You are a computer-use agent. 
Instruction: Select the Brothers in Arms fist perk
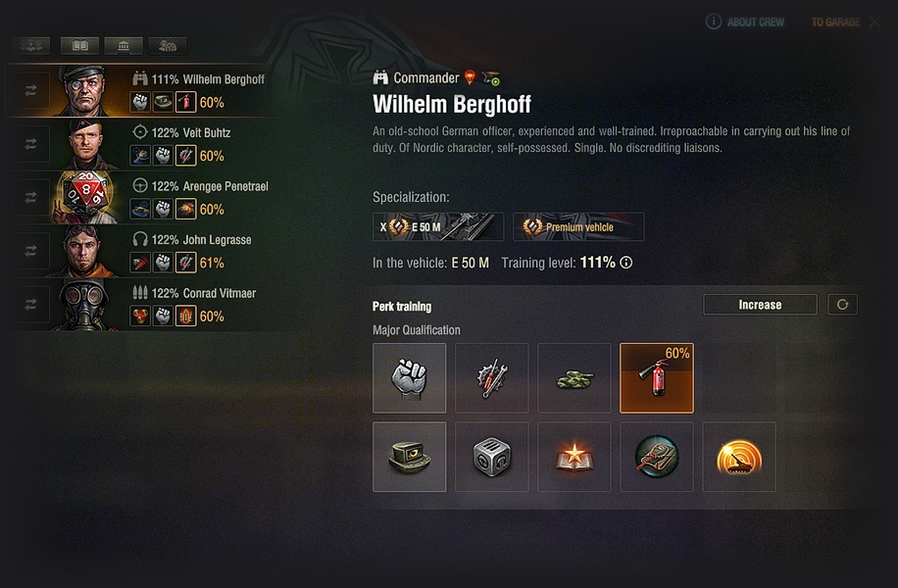click(409, 378)
